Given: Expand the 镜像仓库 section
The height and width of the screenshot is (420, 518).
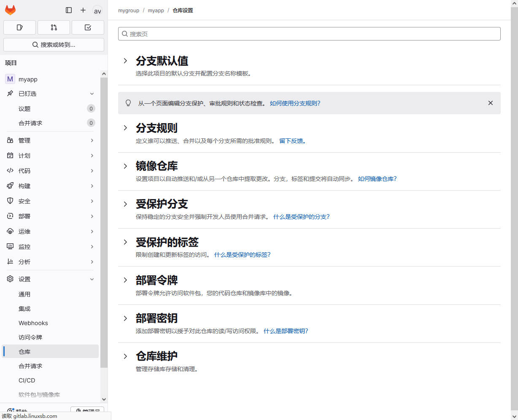Looking at the screenshot, I should tap(125, 166).
